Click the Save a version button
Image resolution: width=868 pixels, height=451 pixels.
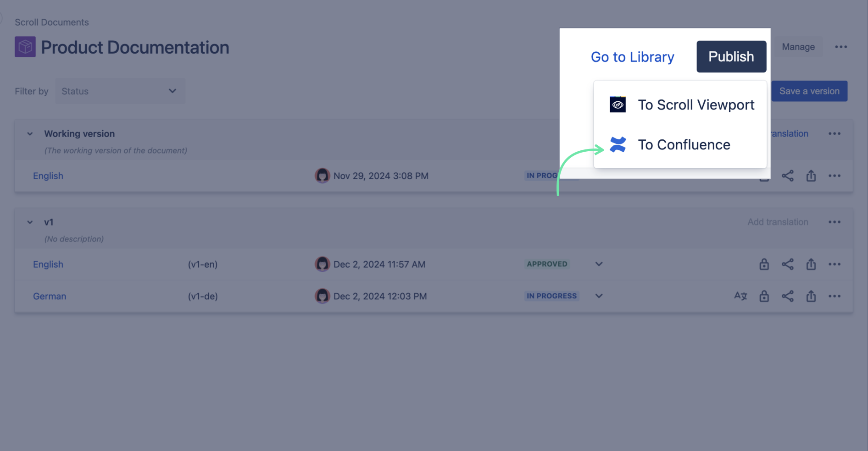click(809, 91)
